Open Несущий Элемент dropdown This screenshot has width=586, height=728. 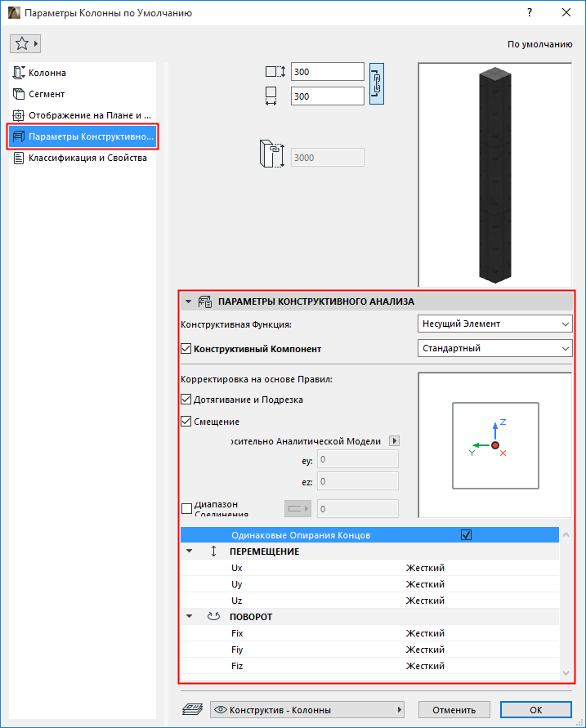click(x=495, y=324)
